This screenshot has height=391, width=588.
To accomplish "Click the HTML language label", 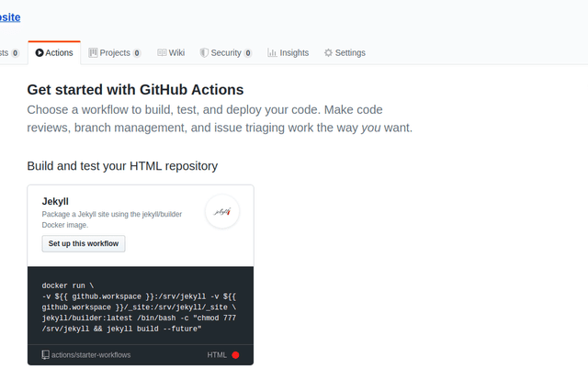I will 217,355.
